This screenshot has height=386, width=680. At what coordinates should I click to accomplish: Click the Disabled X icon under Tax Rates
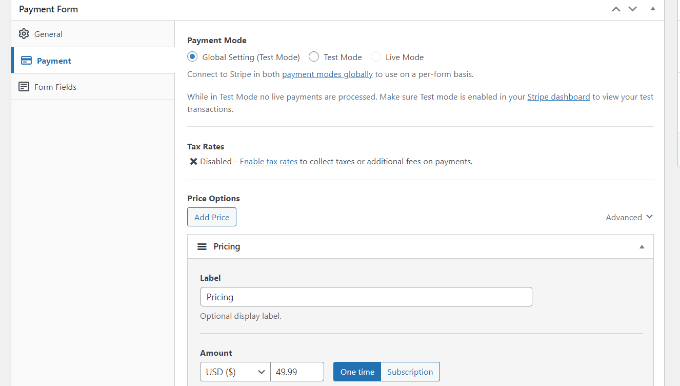[x=193, y=161]
